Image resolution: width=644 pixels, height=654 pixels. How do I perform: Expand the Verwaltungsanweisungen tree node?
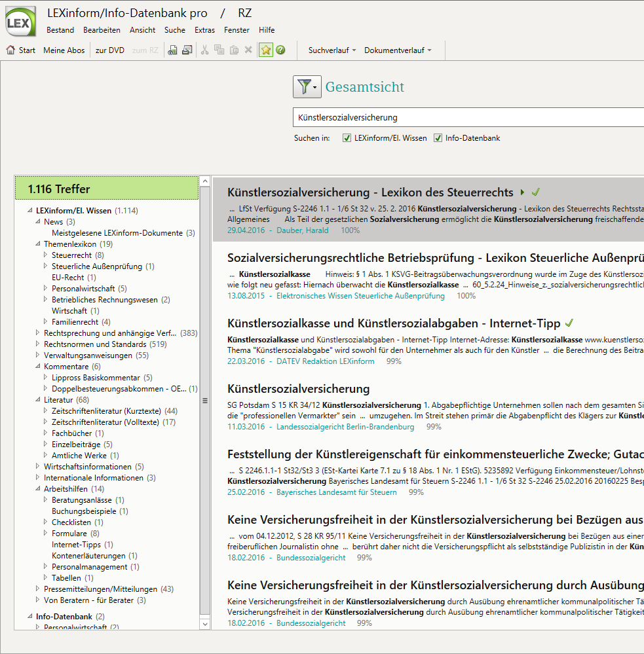click(38, 355)
